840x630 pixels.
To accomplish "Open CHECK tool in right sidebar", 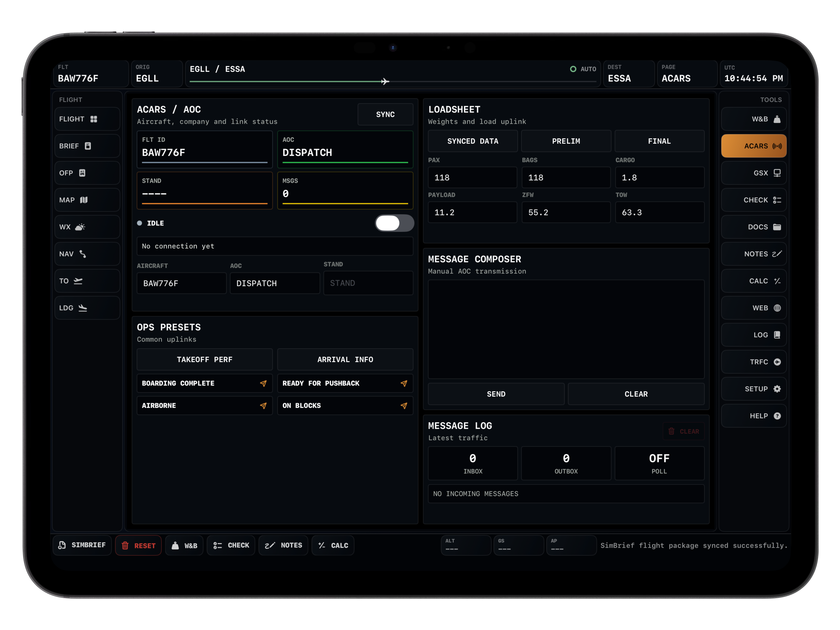I will point(754,200).
